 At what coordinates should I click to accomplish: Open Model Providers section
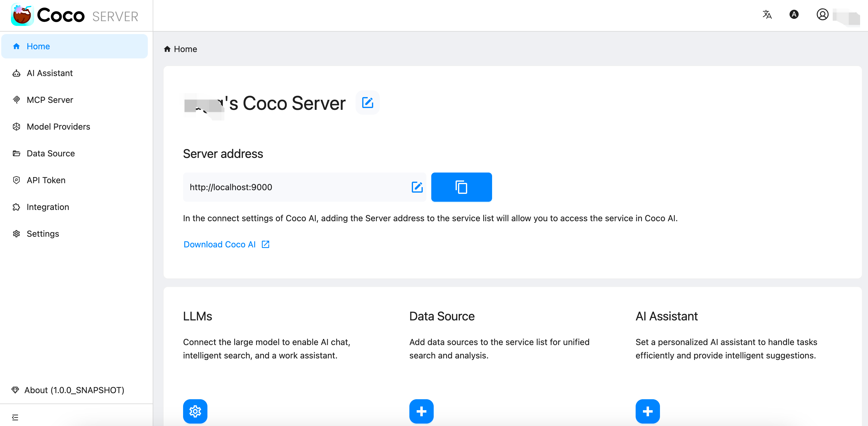point(58,127)
